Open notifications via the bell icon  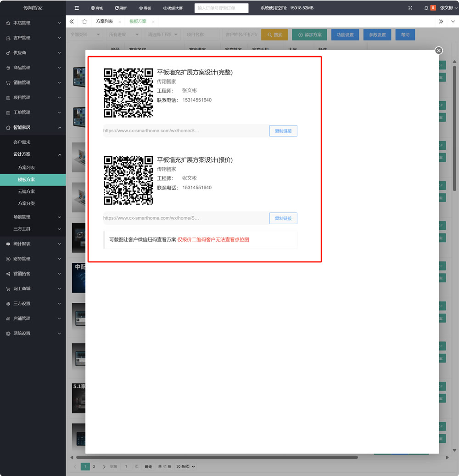tap(426, 8)
